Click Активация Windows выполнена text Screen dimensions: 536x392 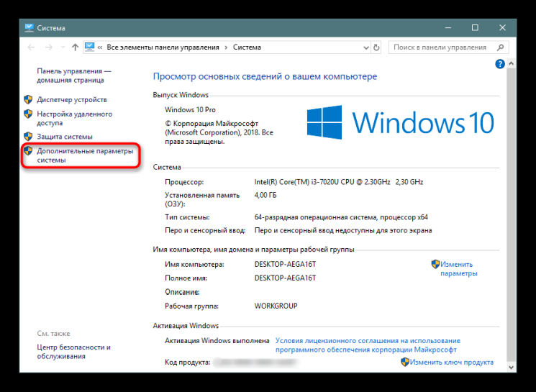tap(217, 341)
